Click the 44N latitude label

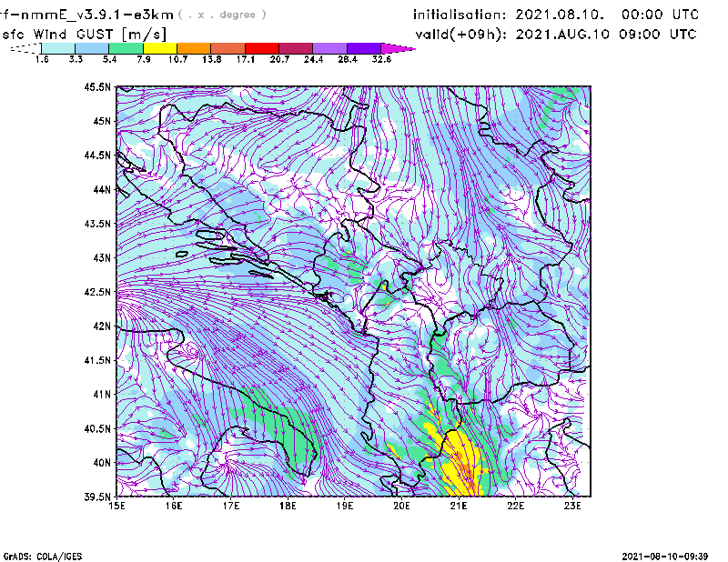click(x=102, y=189)
